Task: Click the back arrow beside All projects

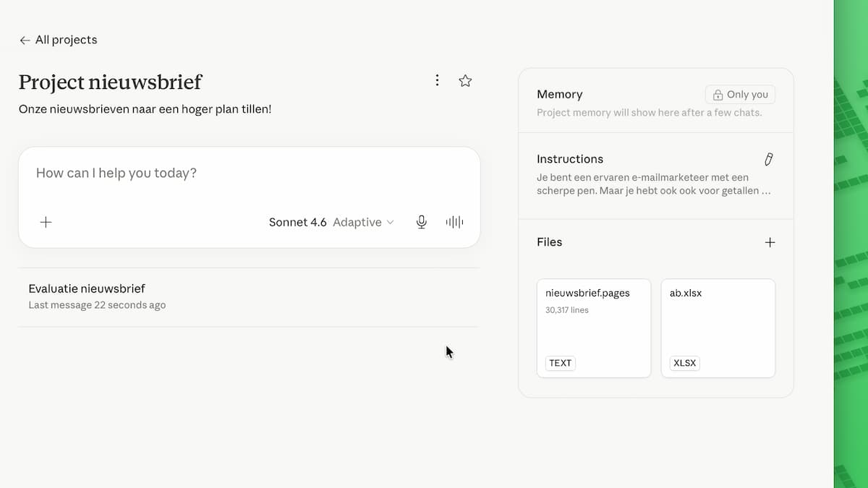Action: [25, 40]
